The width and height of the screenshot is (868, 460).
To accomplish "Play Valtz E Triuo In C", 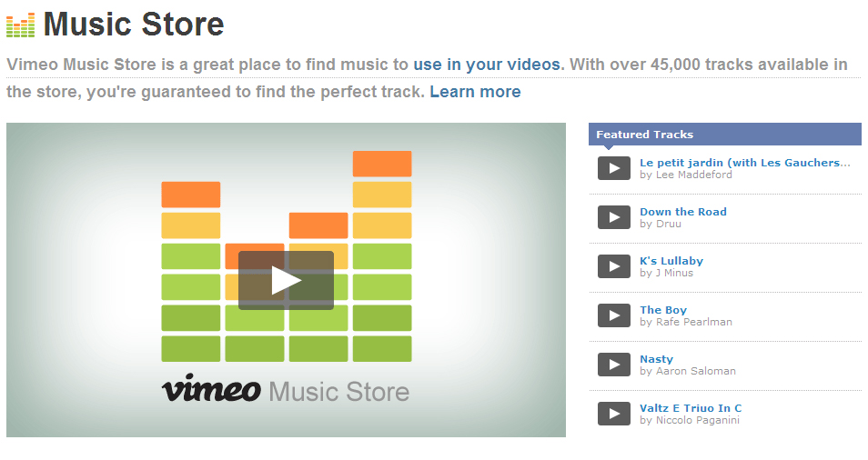I will coord(614,414).
